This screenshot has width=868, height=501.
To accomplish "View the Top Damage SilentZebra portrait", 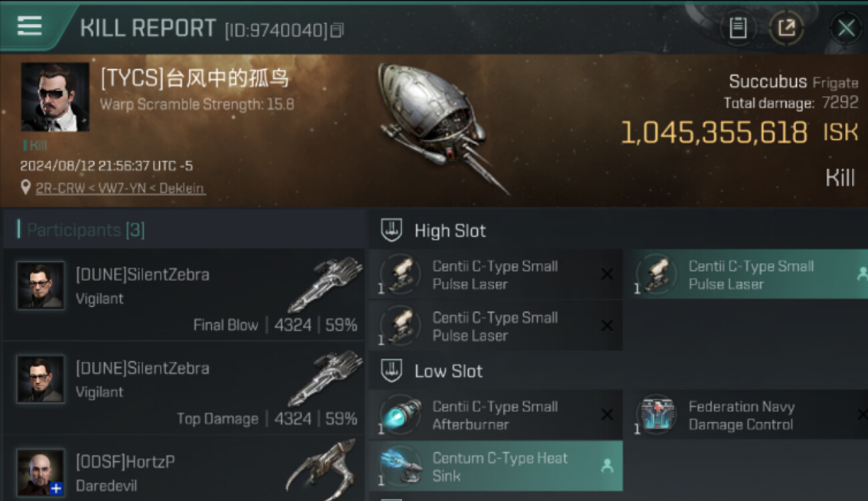I will pyautogui.click(x=40, y=379).
